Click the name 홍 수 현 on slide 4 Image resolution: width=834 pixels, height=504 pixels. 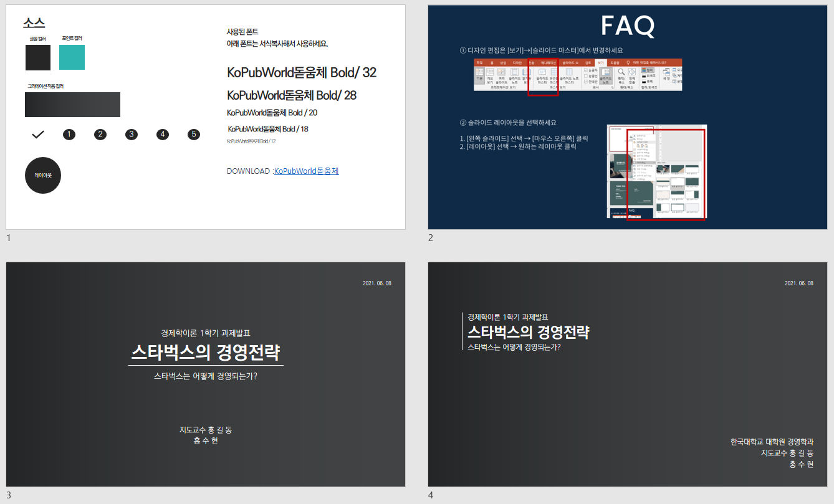[x=801, y=464]
